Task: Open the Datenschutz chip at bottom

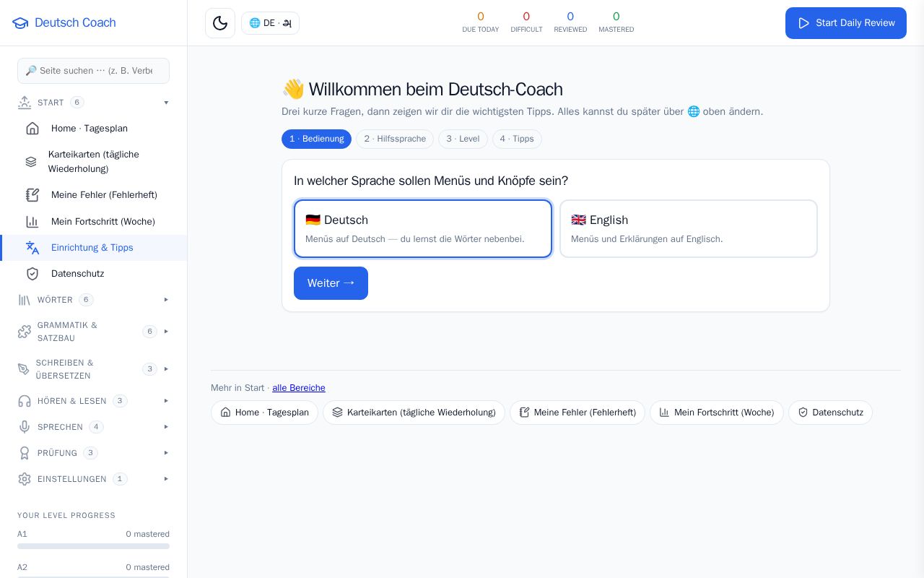Action: click(830, 413)
